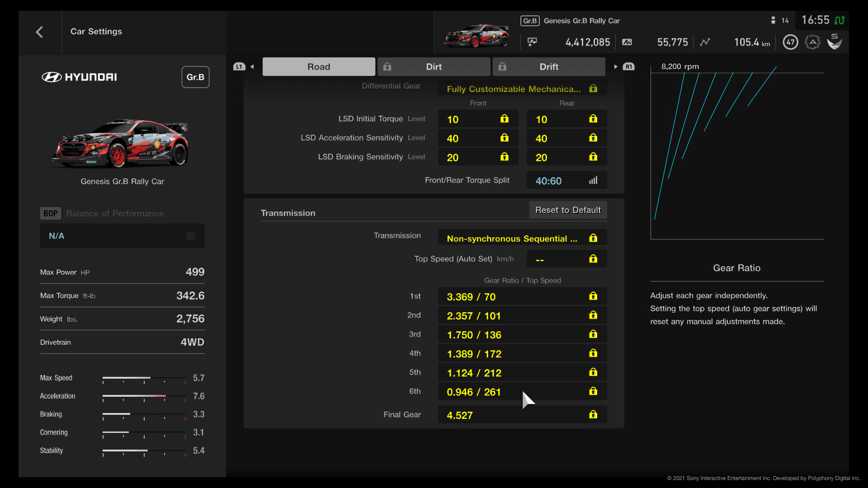Click the credits icon beside 4,412,085

point(532,42)
